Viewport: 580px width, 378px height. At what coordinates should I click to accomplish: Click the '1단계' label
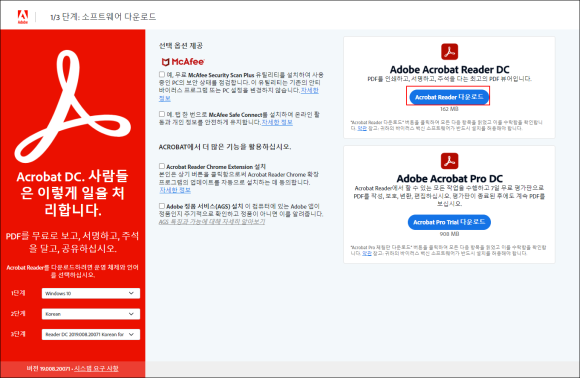[18, 293]
